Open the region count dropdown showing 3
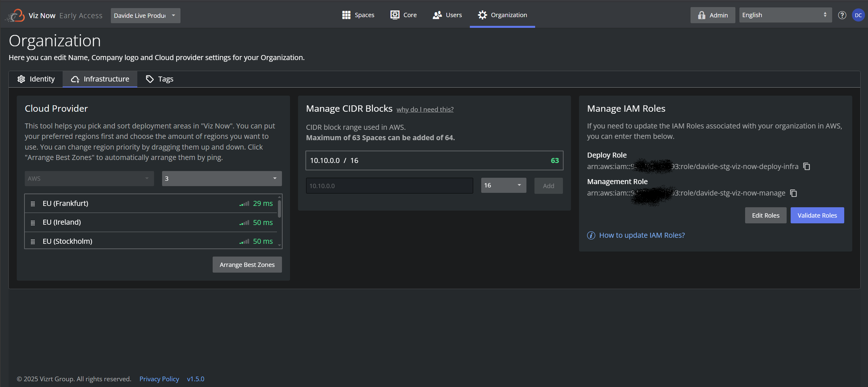This screenshot has height=387, width=868. point(221,179)
